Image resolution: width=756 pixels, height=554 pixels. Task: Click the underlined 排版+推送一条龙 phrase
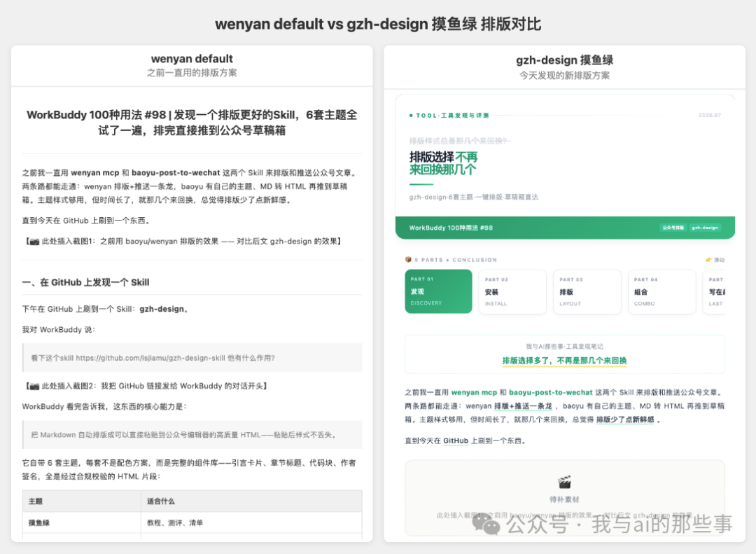tap(523, 406)
